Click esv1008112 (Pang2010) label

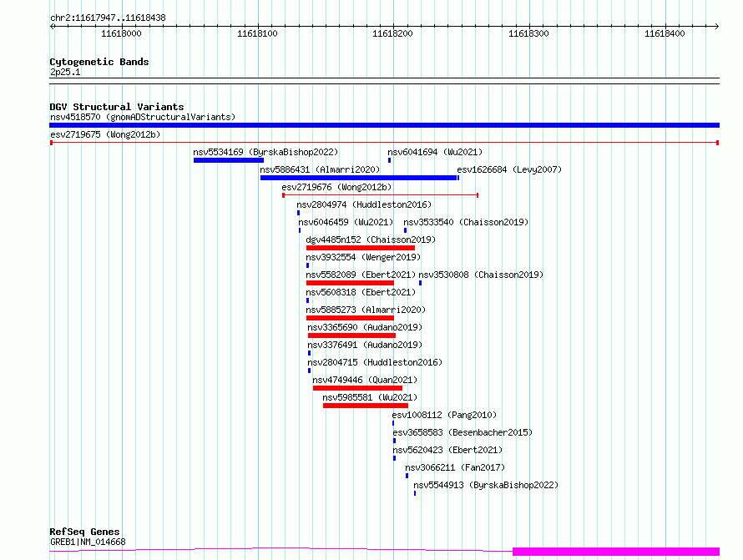(444, 415)
